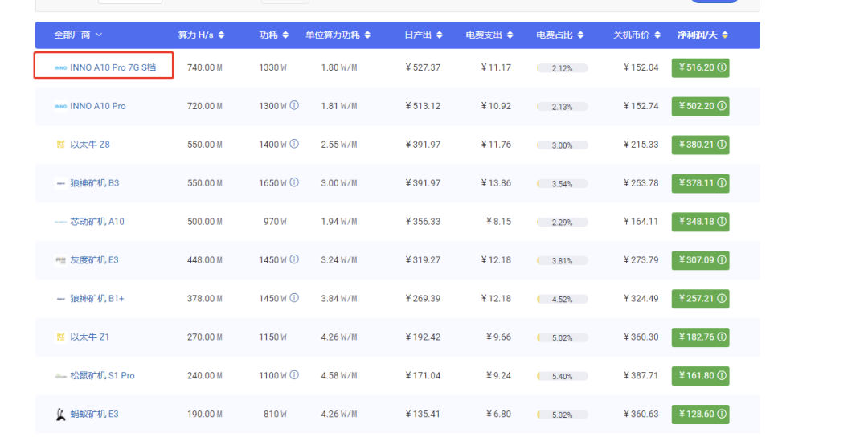
Task: Click info icon next to 灰度矿机 E3 1450W
Action: 294,259
